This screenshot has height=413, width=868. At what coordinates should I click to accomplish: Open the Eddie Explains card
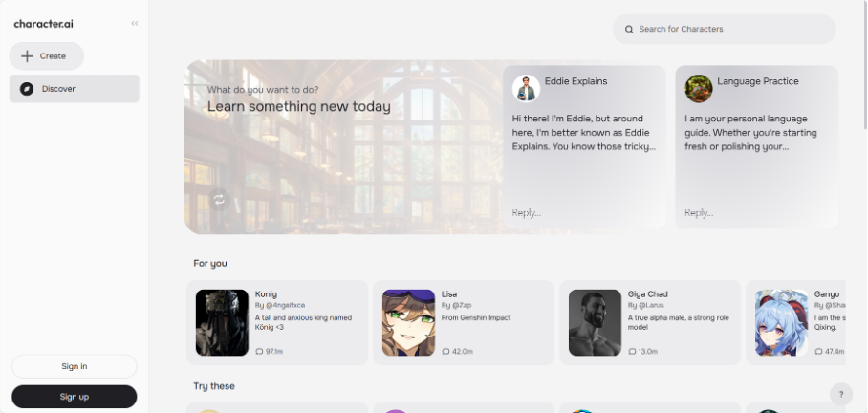click(584, 146)
